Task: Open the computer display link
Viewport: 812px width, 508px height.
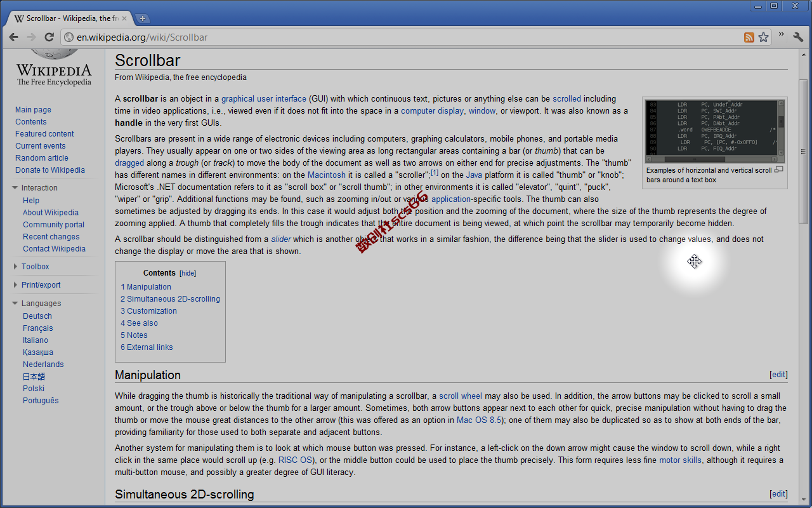Action: point(432,111)
